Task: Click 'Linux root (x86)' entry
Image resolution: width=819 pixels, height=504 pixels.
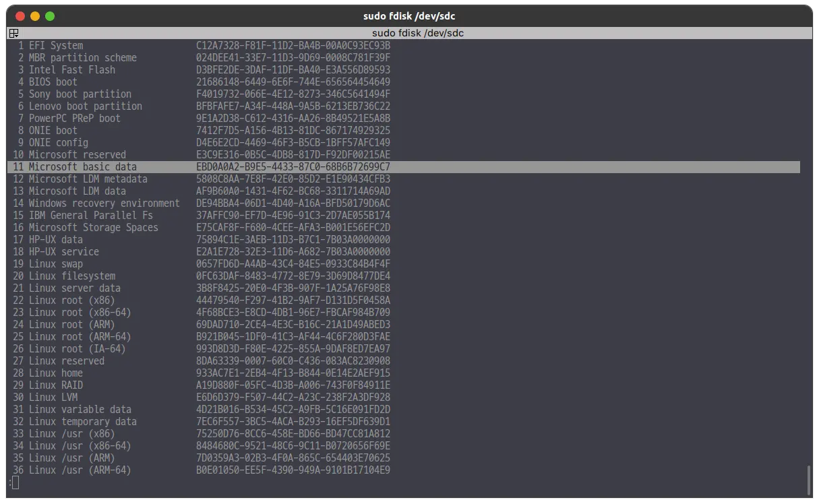Action: coord(72,301)
